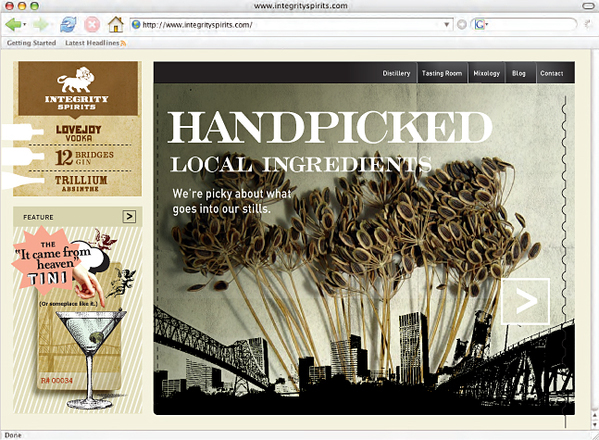Click the Feature panel next arrow
This screenshot has height=440, width=599.
pos(129,217)
